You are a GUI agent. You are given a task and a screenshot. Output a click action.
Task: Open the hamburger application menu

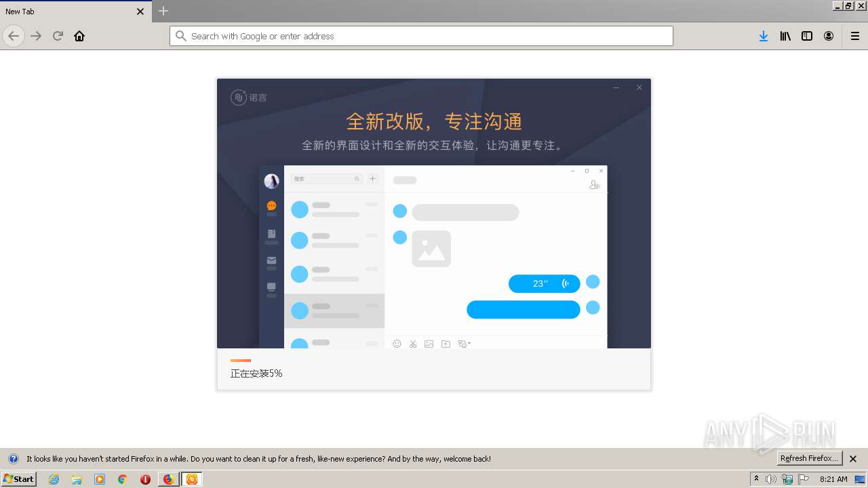click(x=855, y=36)
